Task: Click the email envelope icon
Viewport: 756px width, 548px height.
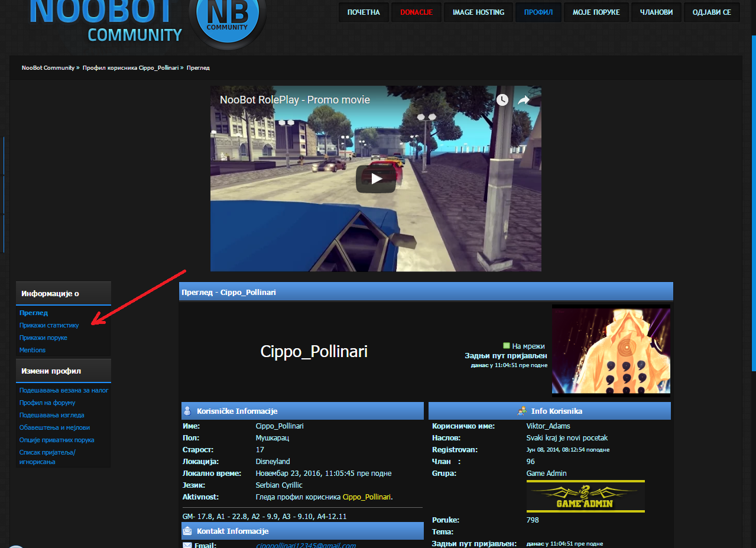Action: click(x=187, y=545)
